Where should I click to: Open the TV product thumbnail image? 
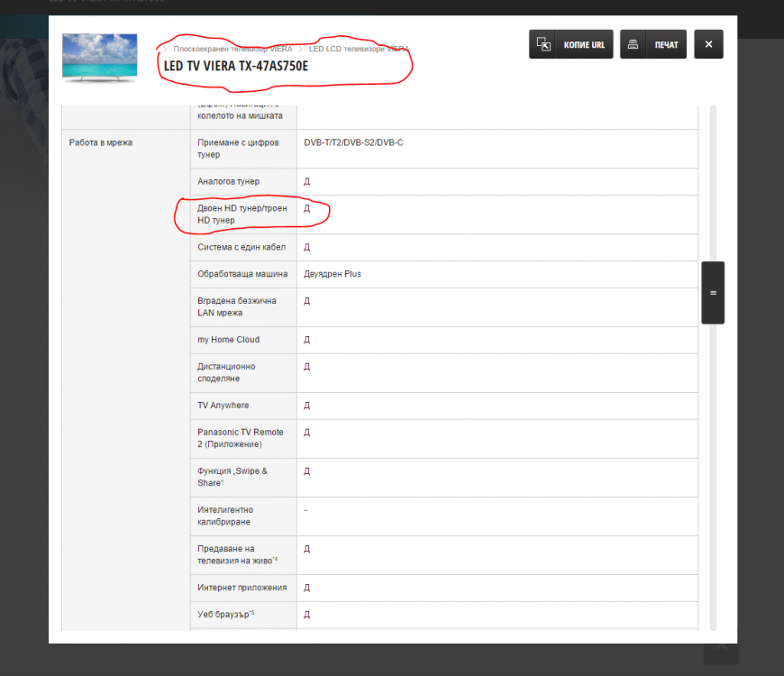click(x=99, y=58)
